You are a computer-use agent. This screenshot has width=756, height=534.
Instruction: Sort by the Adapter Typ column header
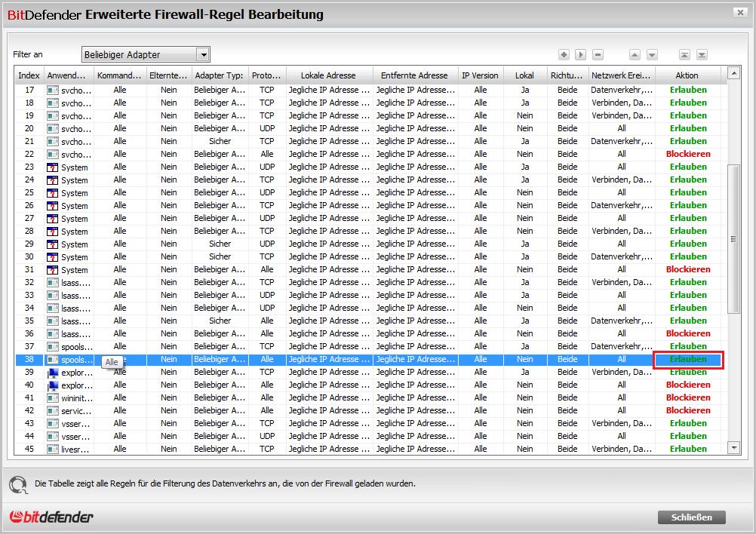point(220,75)
